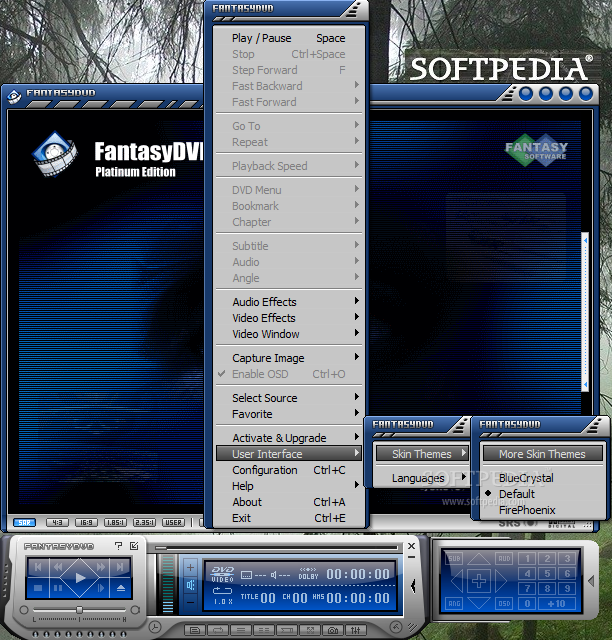The height and width of the screenshot is (640, 612).
Task: Toggle the Enable OSD checked menu item
Action: click(289, 374)
